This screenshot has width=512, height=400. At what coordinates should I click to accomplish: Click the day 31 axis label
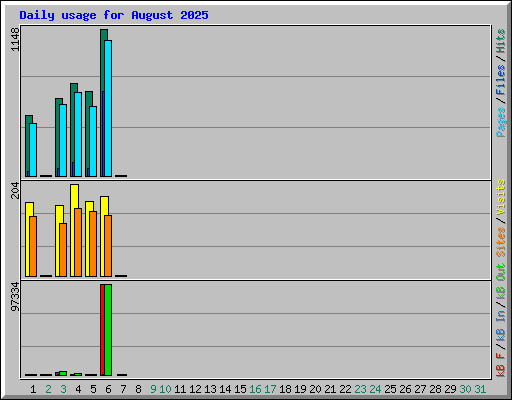[x=480, y=389]
